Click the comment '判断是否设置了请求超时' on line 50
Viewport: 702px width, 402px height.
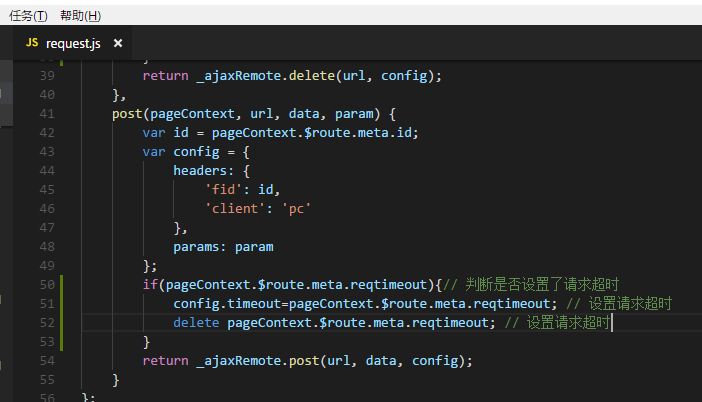(x=542, y=285)
